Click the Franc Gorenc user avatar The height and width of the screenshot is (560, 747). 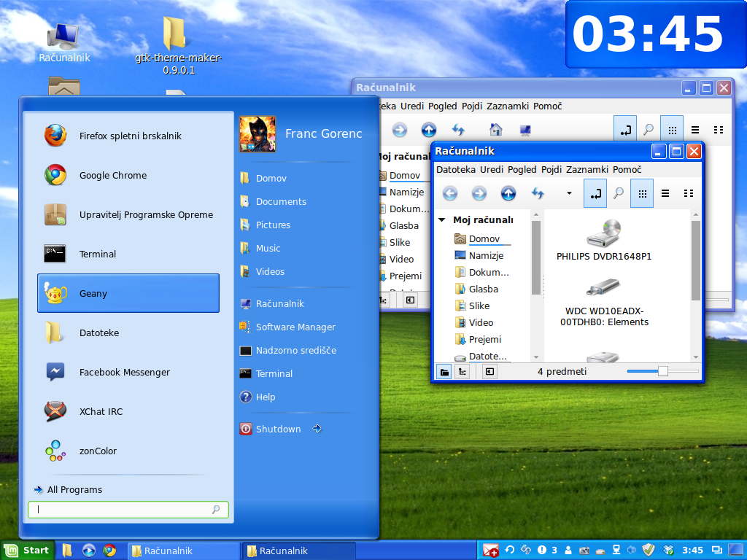click(258, 134)
